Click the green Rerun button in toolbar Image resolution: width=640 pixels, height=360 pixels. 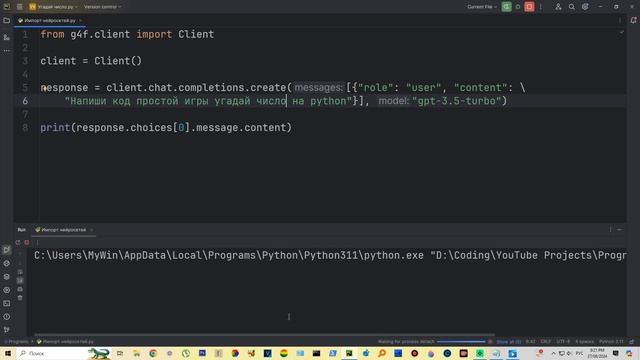pos(507,7)
